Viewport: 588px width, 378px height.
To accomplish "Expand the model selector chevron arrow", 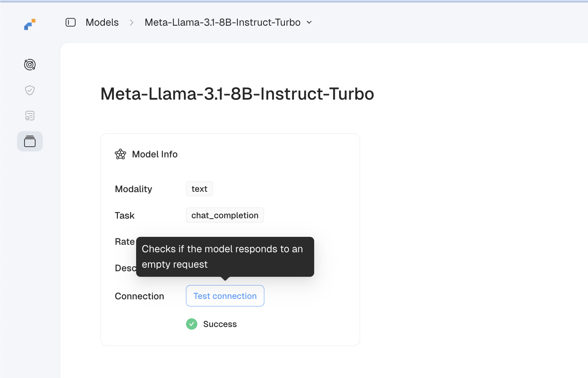I will tap(309, 23).
